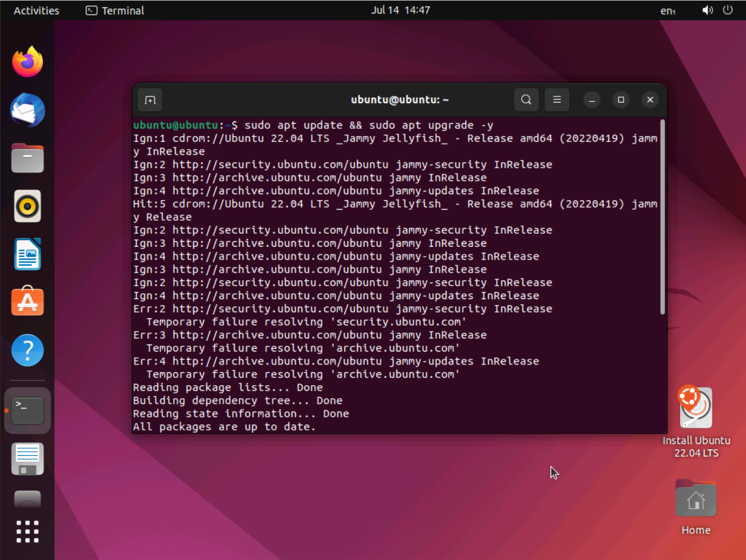The height and width of the screenshot is (560, 746).
Task: Click 'Reading state information... Done' line
Action: pos(241,413)
